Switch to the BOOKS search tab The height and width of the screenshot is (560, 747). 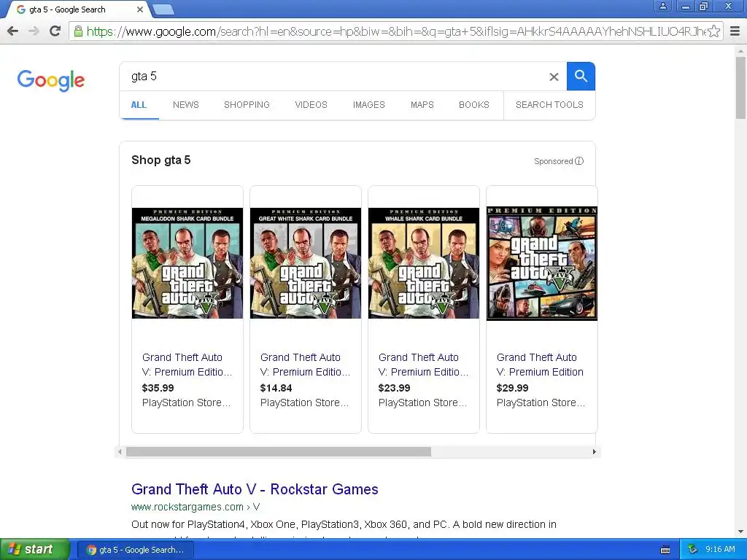click(474, 105)
